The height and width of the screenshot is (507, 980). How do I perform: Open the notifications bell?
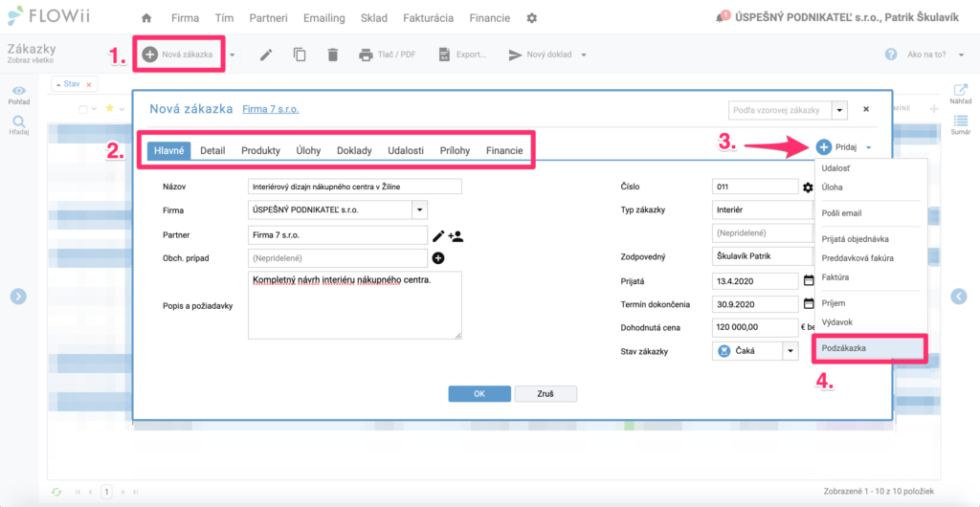[x=722, y=17]
